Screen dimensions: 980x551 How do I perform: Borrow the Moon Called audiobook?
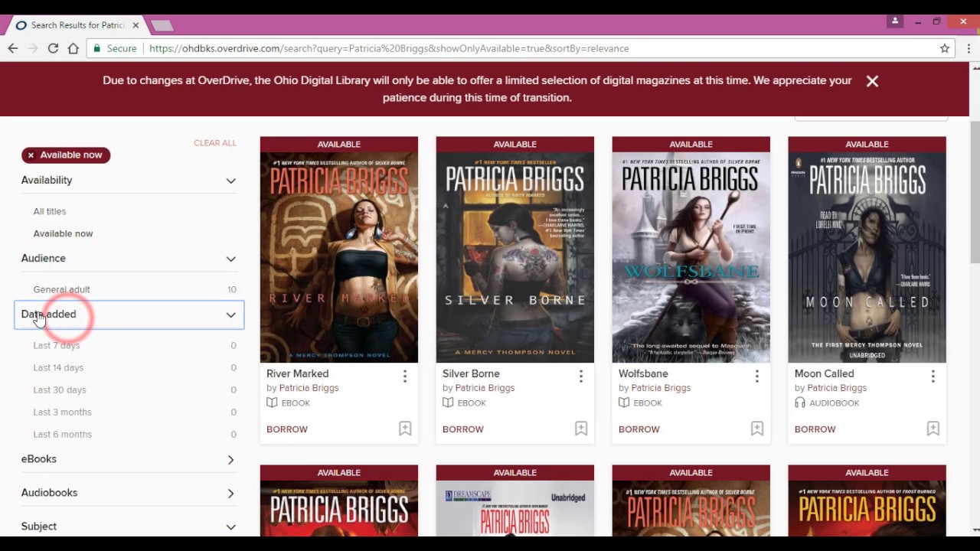(x=815, y=429)
